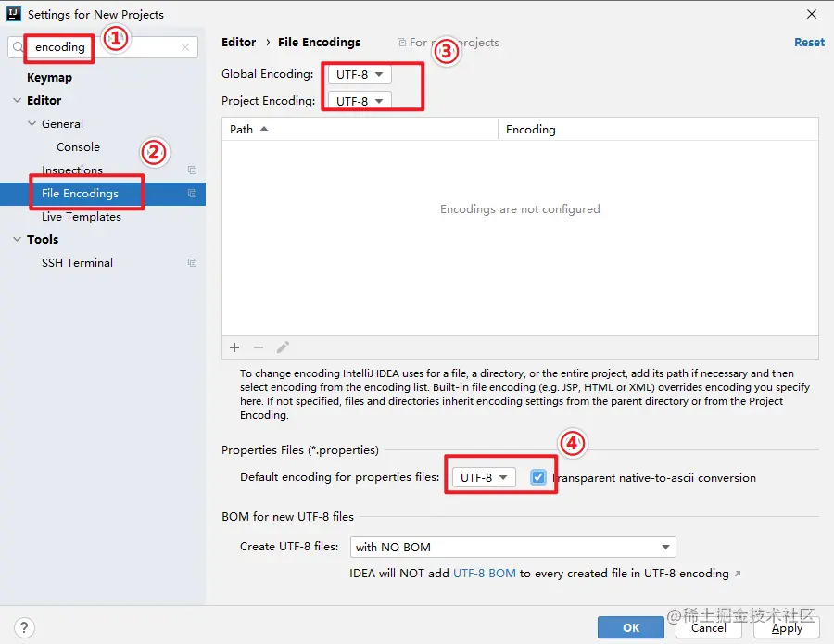The width and height of the screenshot is (834, 644).
Task: Click the Path column sort arrow
Action: coord(264,129)
